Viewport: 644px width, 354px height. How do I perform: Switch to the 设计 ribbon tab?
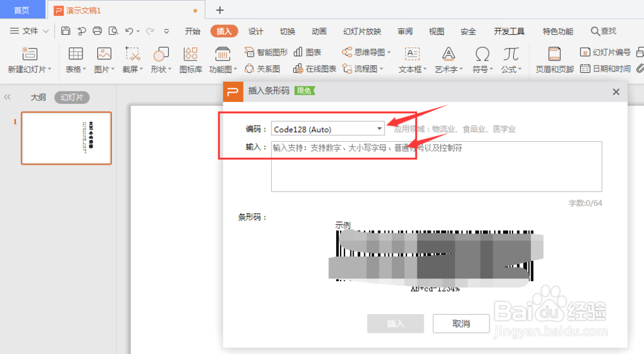pos(256,31)
